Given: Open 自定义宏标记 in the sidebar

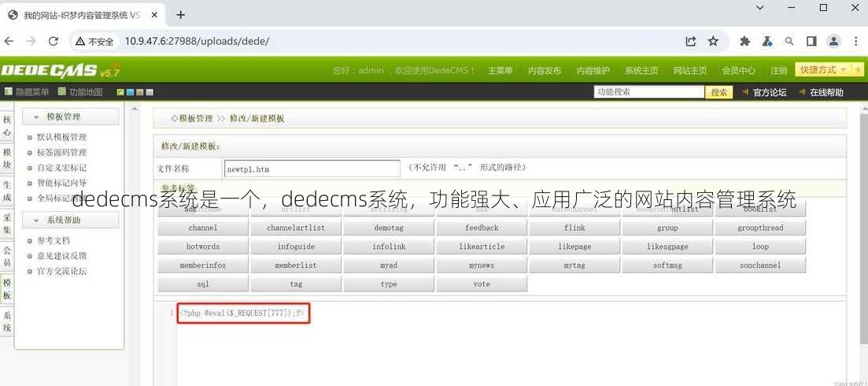Looking at the screenshot, I should [x=61, y=168].
